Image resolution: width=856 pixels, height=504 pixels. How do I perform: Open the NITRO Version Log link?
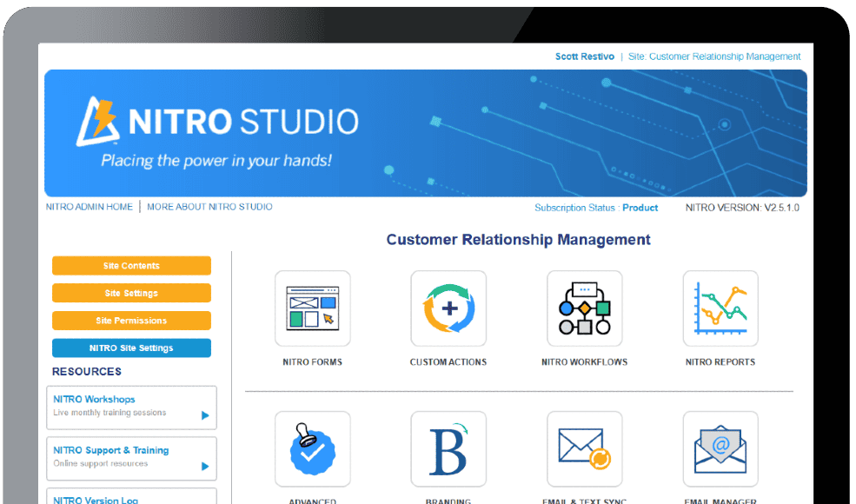(96, 500)
